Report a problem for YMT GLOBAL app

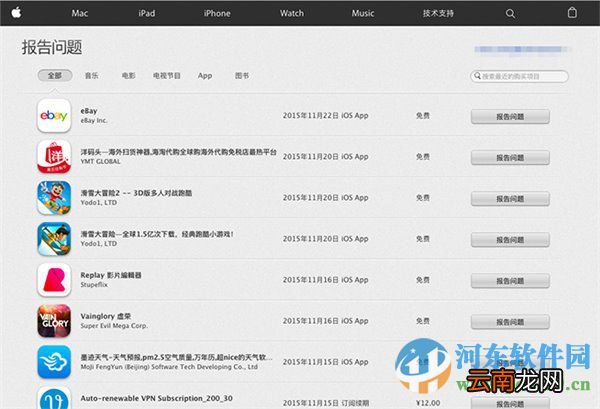[510, 158]
